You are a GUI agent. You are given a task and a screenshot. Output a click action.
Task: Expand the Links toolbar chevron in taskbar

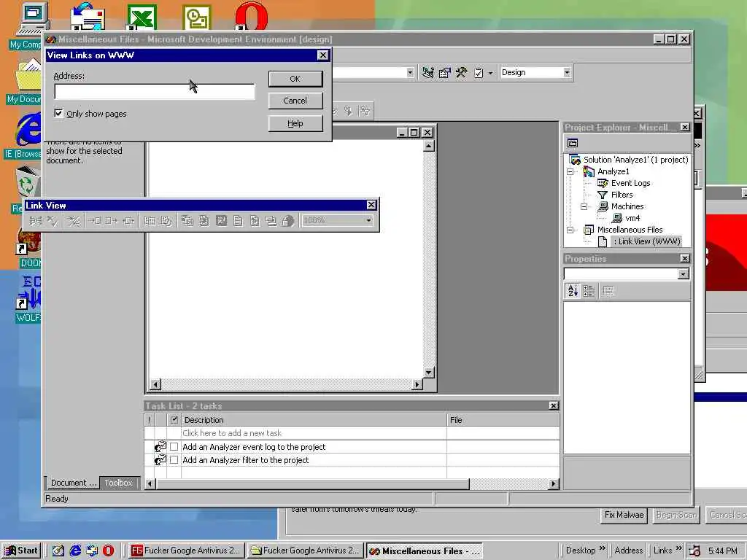coord(679,548)
